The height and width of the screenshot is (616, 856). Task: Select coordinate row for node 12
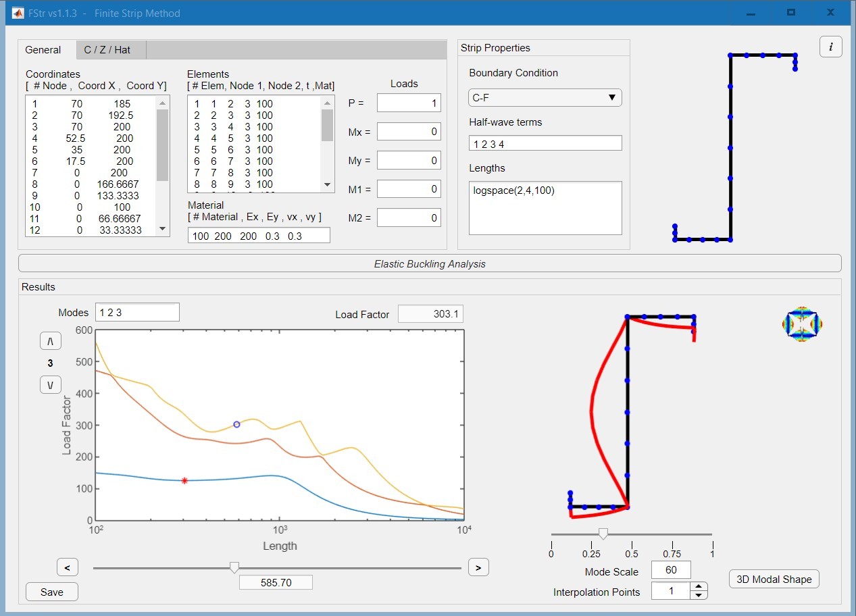pyautogui.click(x=91, y=230)
